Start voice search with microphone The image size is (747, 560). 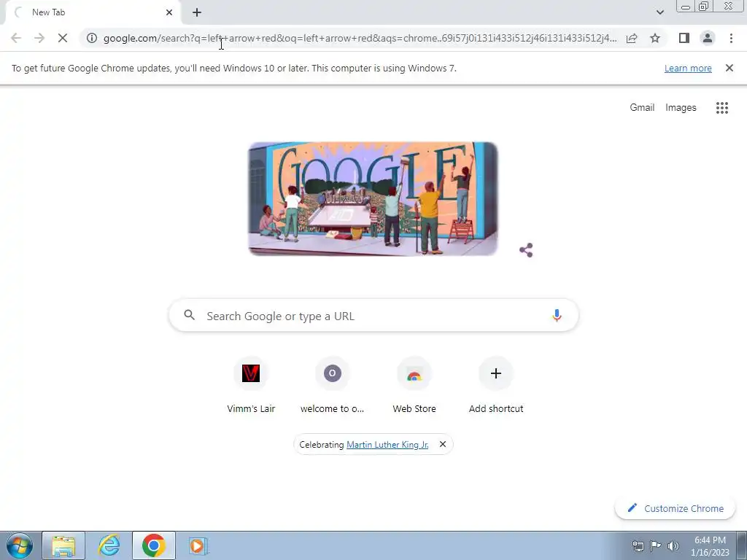(557, 316)
